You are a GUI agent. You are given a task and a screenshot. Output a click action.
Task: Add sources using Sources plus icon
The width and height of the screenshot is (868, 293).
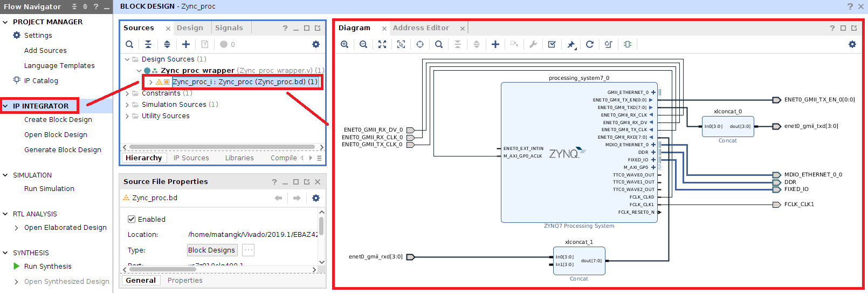(186, 44)
